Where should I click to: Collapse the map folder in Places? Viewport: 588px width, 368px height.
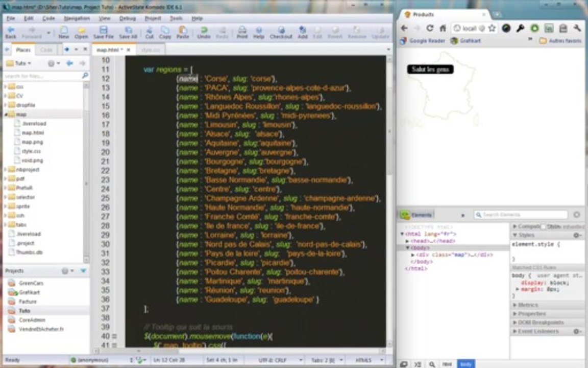5,114
